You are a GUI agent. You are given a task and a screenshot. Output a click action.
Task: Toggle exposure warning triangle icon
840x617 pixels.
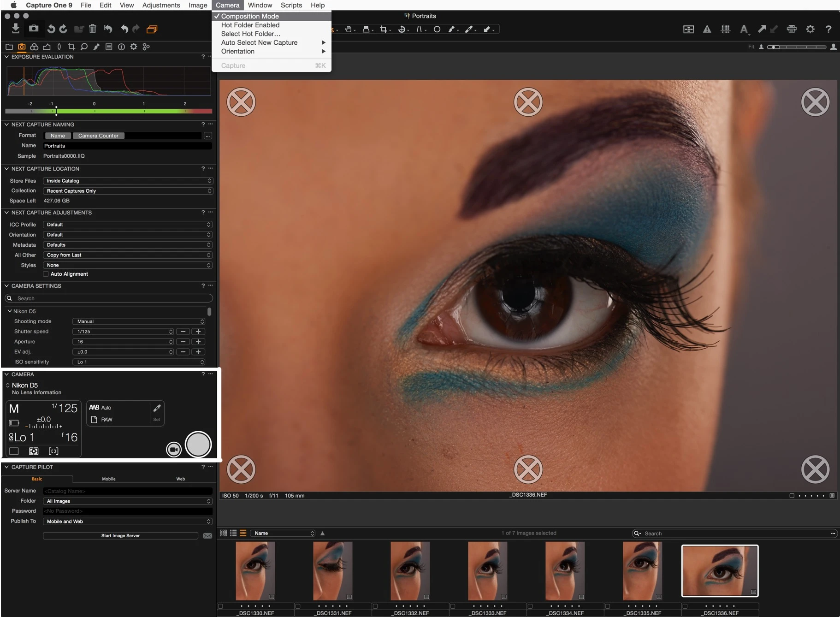[707, 29]
